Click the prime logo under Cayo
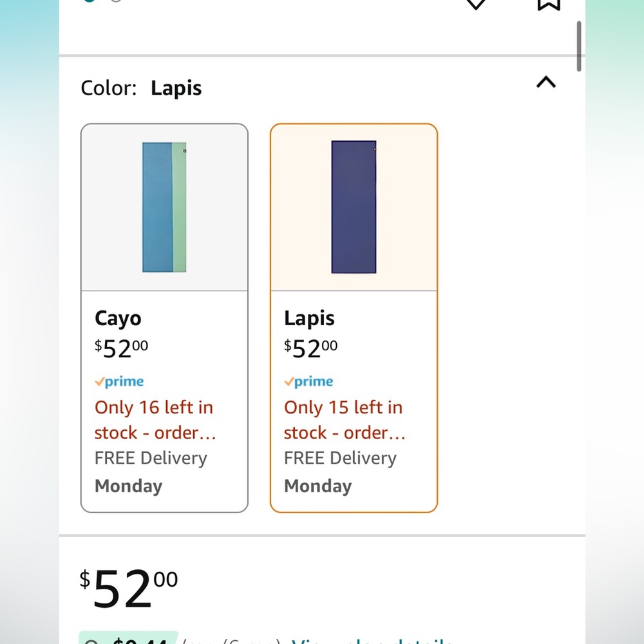This screenshot has height=644, width=644. pyautogui.click(x=119, y=381)
